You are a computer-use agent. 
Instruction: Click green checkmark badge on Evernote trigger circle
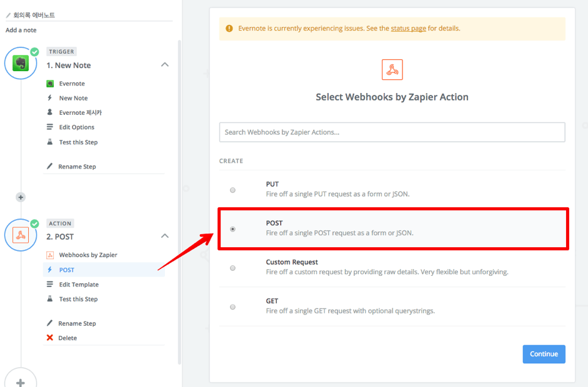point(34,52)
